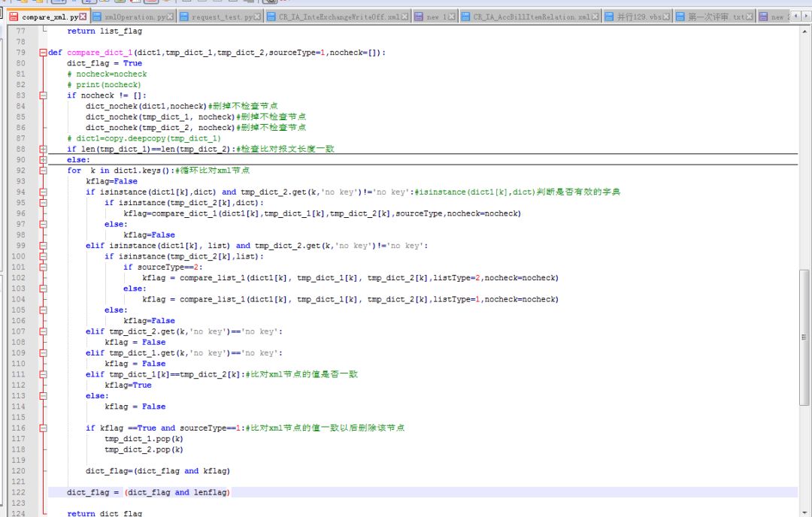Collapse the else block at line 103
Image resolution: width=812 pixels, height=517 pixels.
pyautogui.click(x=43, y=289)
